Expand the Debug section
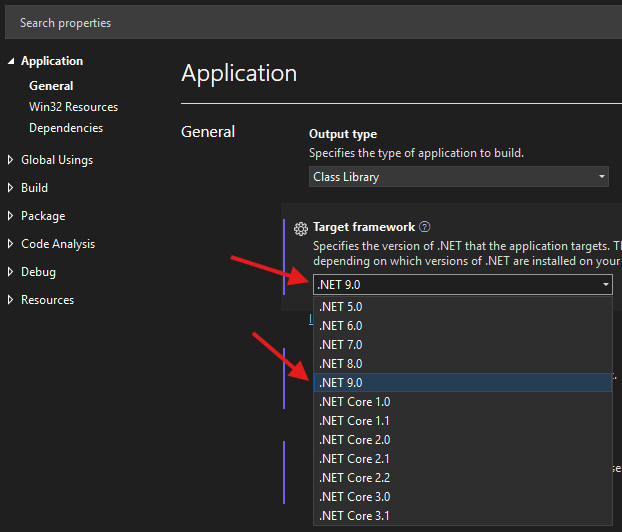 coord(10,272)
